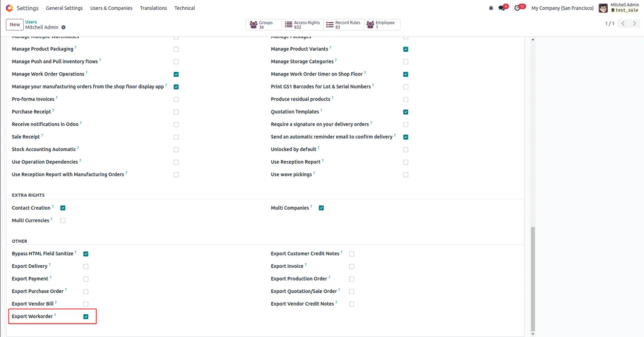Show help tooltip for Contact Creation
Image resolution: width=644 pixels, height=337 pixels.
(53, 206)
